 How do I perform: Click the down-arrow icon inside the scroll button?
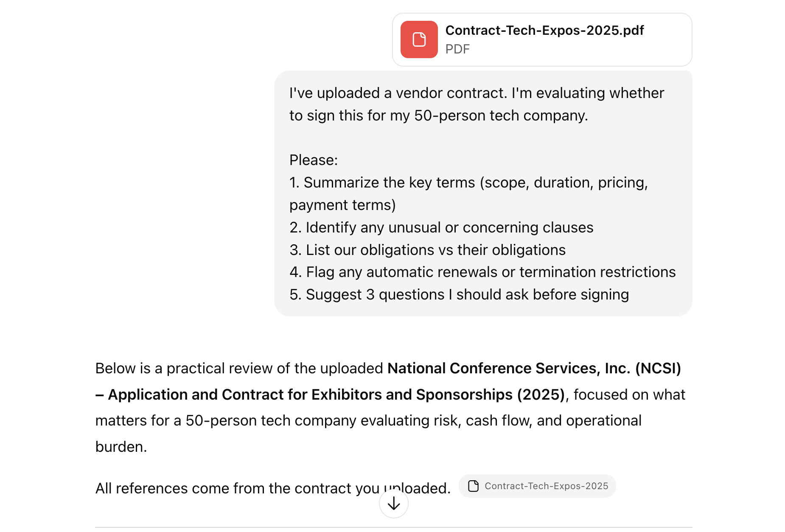pyautogui.click(x=393, y=504)
